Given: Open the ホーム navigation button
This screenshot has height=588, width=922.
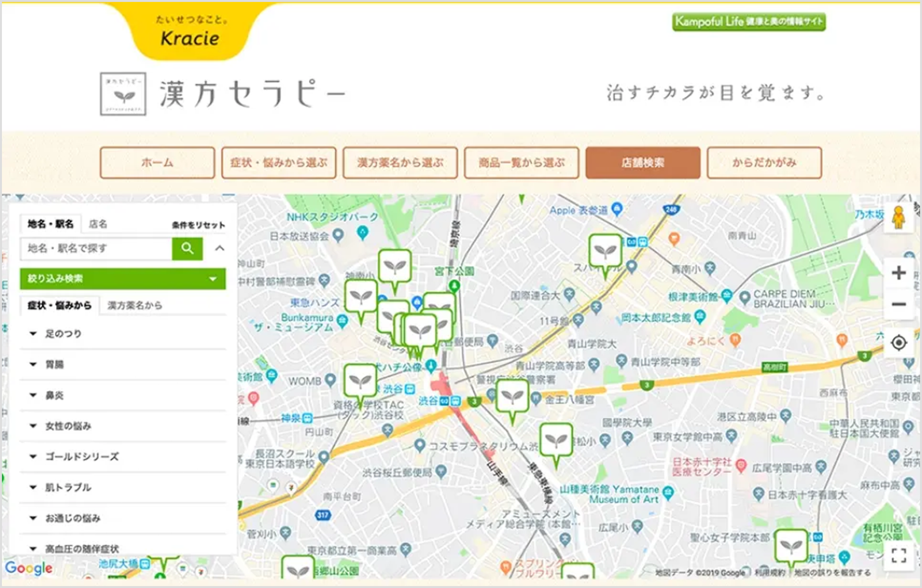Looking at the screenshot, I should click(157, 163).
